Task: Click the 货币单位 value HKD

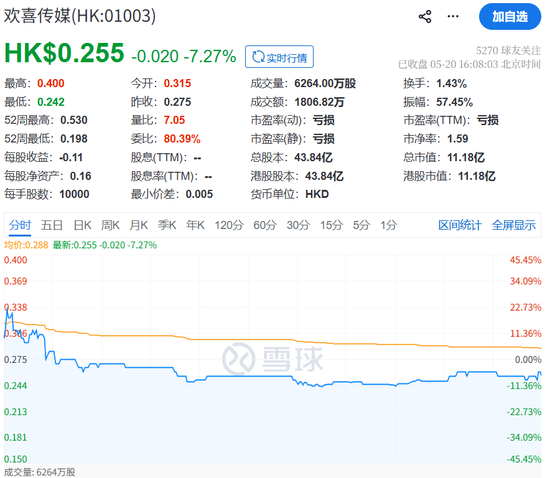Action: (x=317, y=194)
